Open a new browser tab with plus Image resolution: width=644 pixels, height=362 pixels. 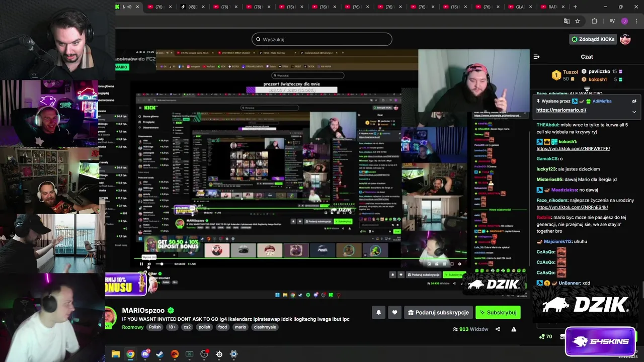[575, 7]
